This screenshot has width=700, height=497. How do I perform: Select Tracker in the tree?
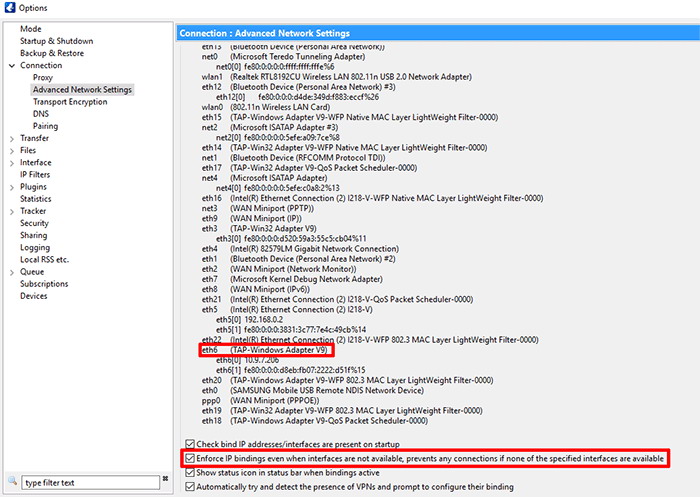33,211
